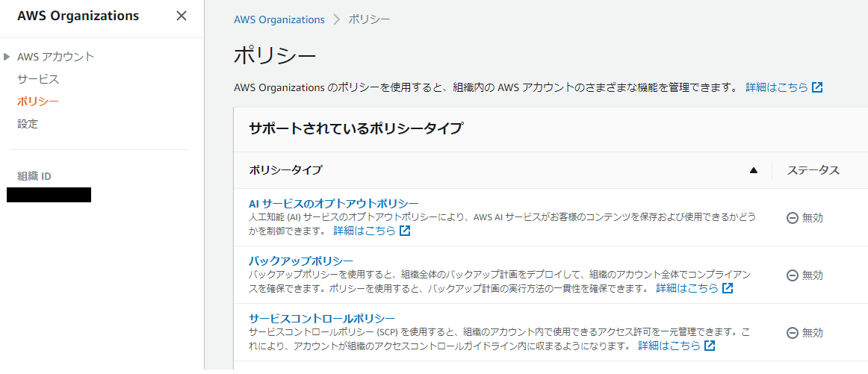Click 無効 status icon for backup policy
868x374 pixels.
[x=792, y=275]
